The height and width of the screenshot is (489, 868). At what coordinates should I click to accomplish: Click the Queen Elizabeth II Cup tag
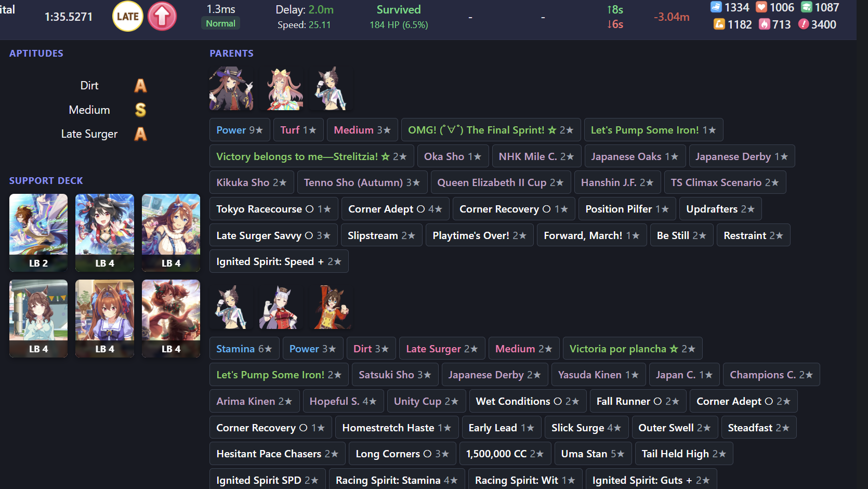point(501,182)
